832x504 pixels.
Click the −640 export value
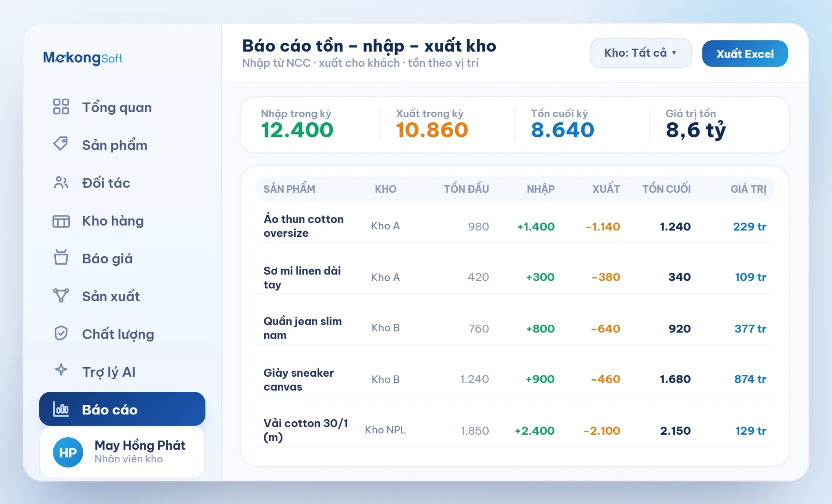[x=605, y=329]
